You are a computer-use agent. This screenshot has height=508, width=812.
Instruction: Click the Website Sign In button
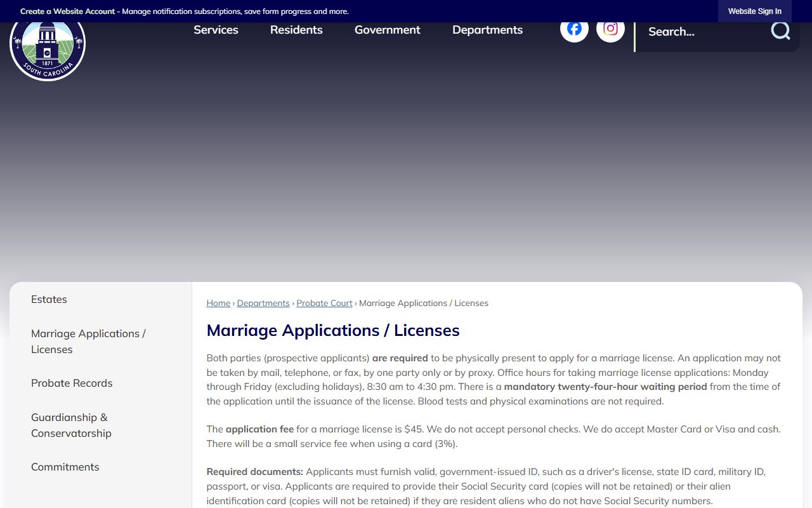[x=754, y=11]
